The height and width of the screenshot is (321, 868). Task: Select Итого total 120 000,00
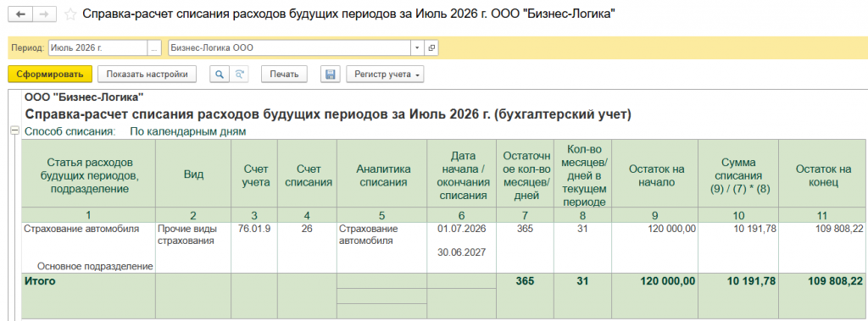coord(667,281)
